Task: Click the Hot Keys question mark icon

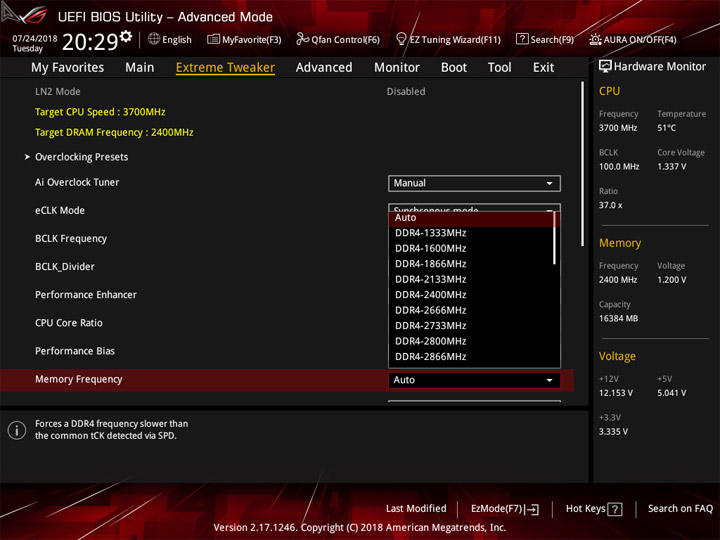Action: [614, 509]
